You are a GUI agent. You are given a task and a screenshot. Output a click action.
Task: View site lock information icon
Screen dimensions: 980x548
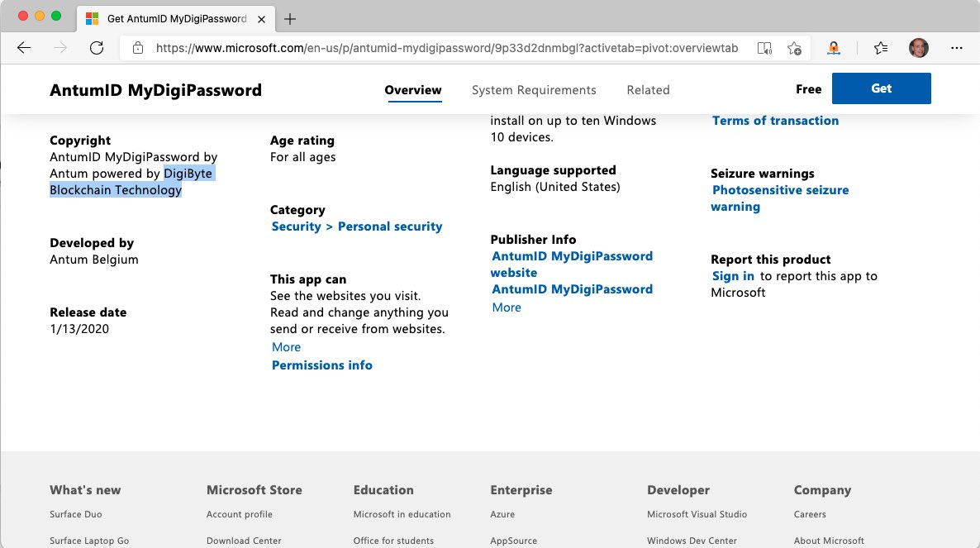click(x=138, y=48)
